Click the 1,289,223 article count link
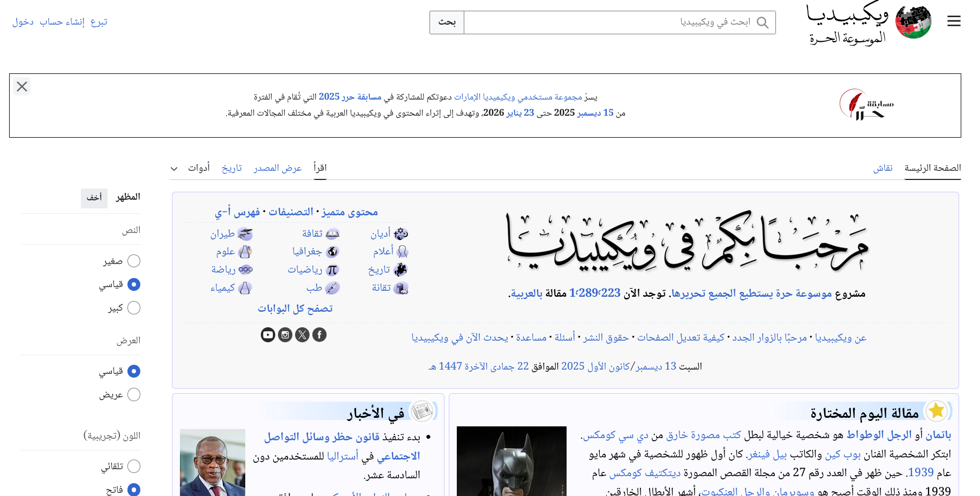The width and height of the screenshot is (980, 496). [595, 293]
